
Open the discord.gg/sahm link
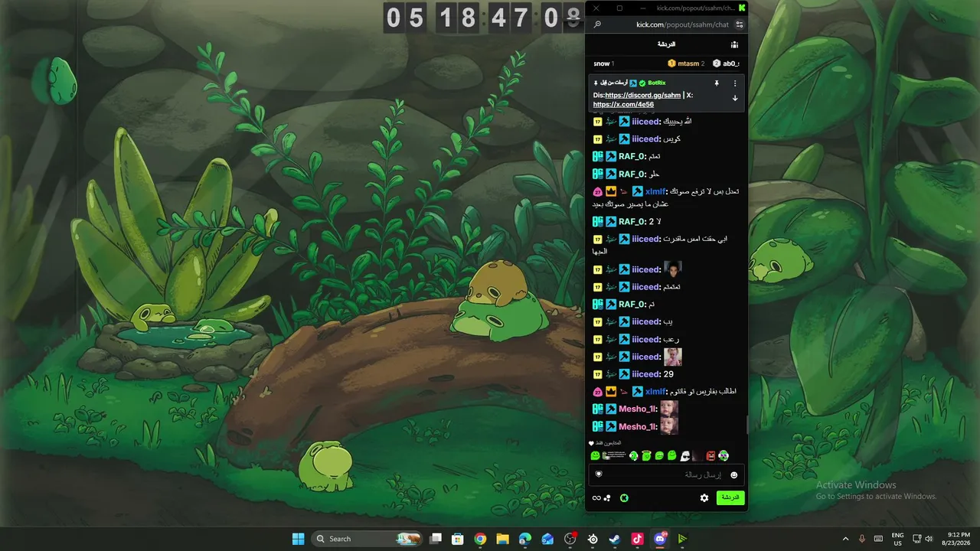click(642, 95)
